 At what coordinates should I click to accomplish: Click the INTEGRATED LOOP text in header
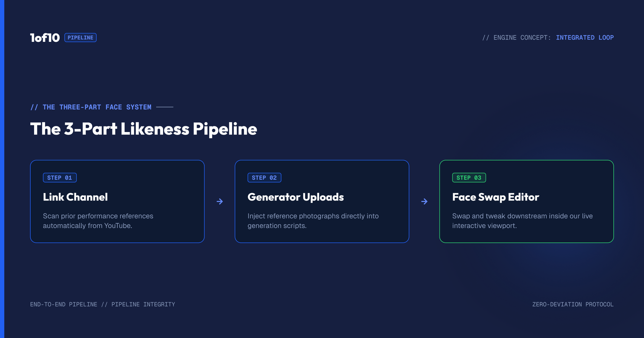point(585,38)
